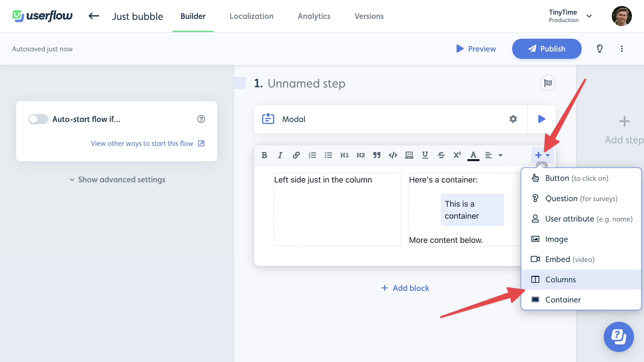The width and height of the screenshot is (644, 362).
Task: Open the Modal step type selector
Action: click(390, 119)
